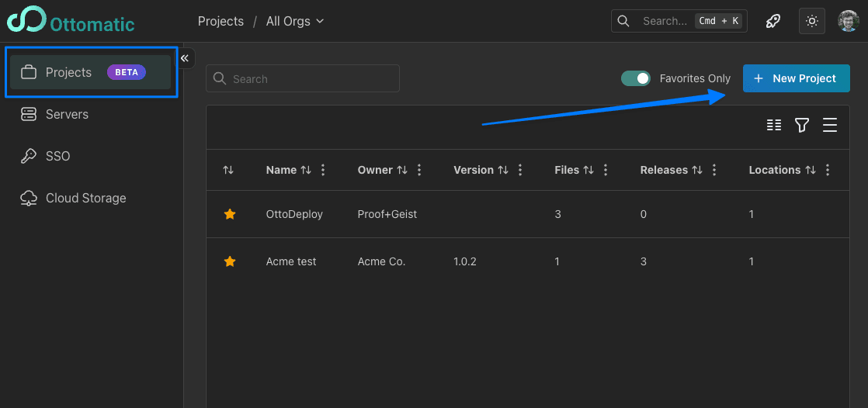Open the hamburger table menu icon
Image resolution: width=868 pixels, height=408 pixels.
(830, 125)
